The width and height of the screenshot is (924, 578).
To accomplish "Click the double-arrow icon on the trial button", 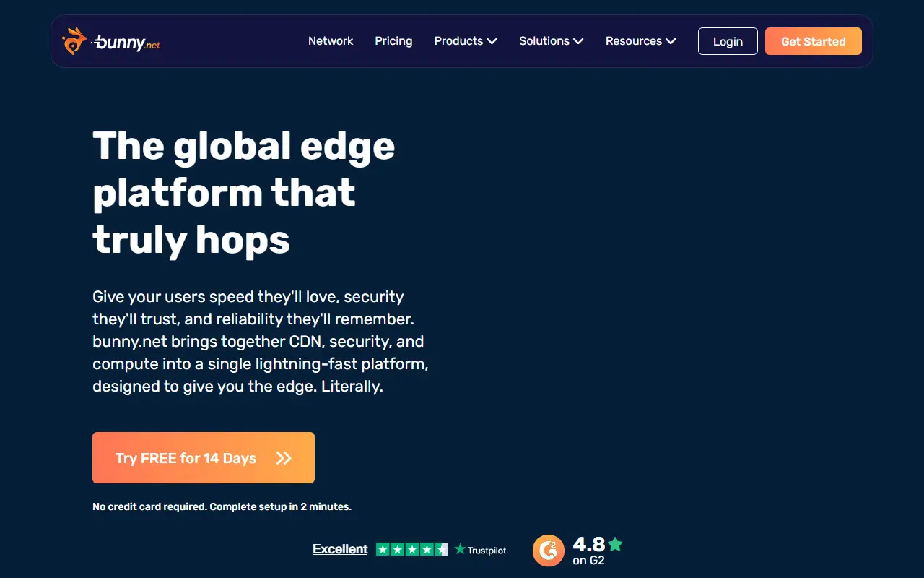I will click(284, 458).
